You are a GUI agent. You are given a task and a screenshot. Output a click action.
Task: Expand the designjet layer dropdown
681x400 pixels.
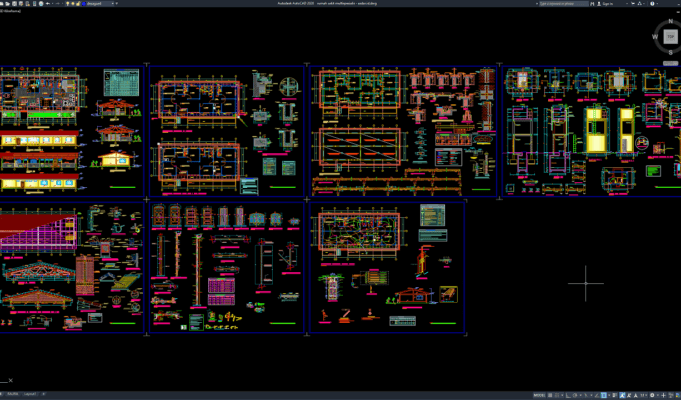click(111, 4)
